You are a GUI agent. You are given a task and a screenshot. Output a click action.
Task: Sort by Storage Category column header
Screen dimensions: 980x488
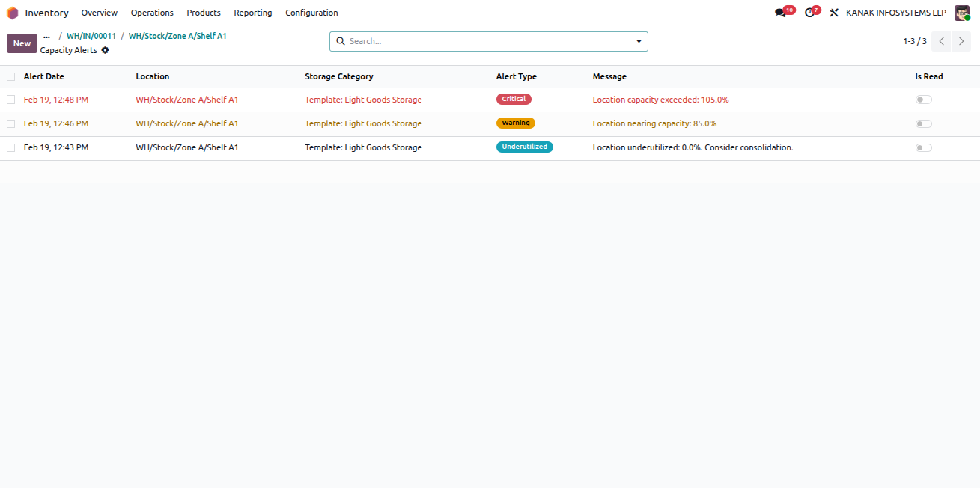(x=339, y=76)
